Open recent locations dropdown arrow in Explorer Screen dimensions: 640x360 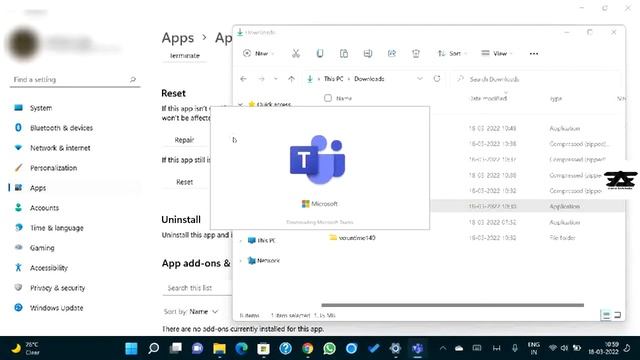pyautogui.click(x=276, y=79)
